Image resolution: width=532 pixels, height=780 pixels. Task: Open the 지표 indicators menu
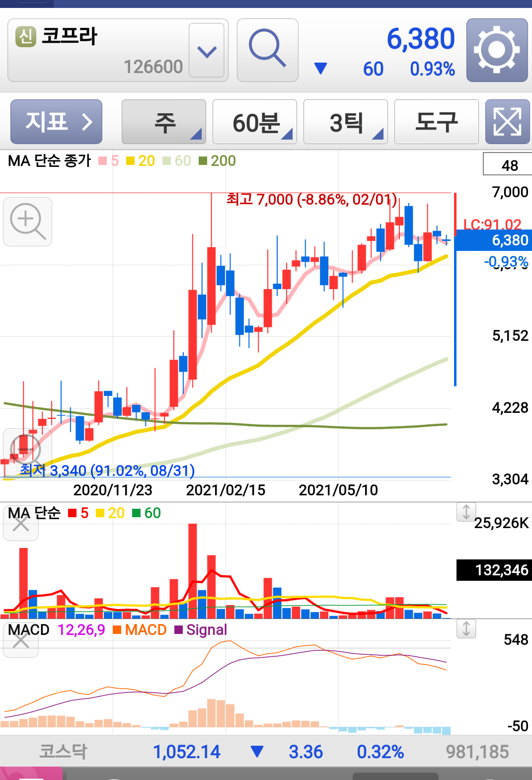point(56,122)
